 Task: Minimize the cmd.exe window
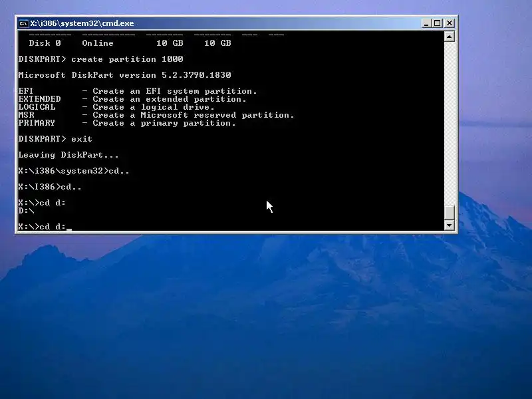[426, 23]
